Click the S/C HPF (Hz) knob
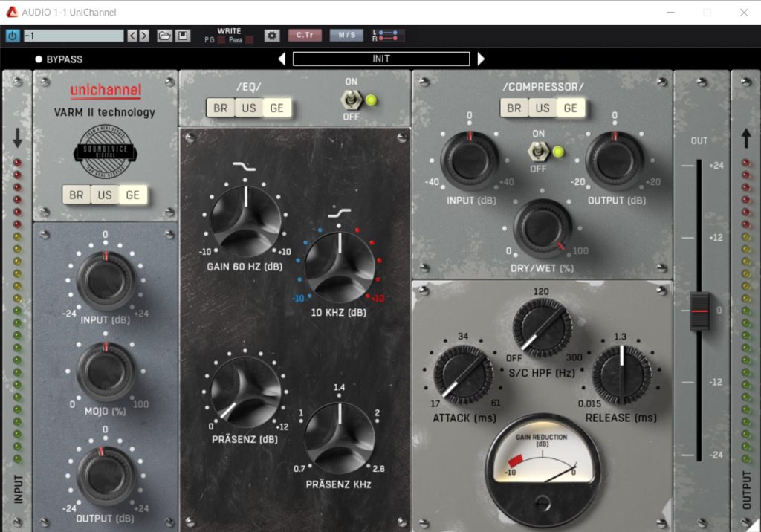The image size is (761, 532). coord(542,328)
